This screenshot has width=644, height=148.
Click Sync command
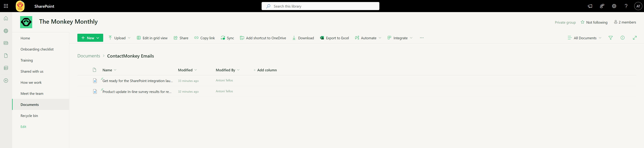tap(227, 38)
